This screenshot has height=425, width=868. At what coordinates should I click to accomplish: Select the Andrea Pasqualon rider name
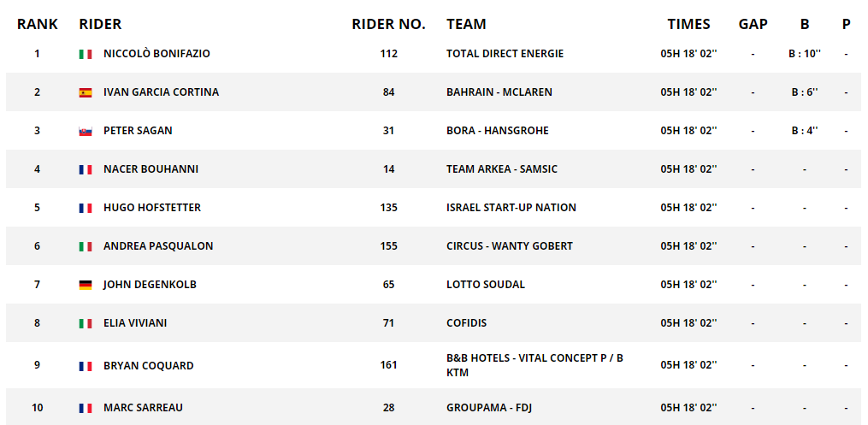[158, 246]
